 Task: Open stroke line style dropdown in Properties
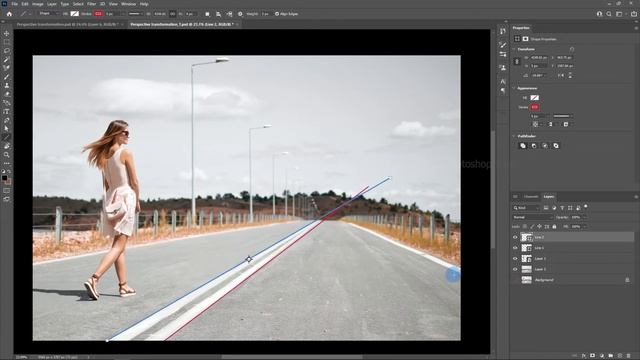point(563,116)
